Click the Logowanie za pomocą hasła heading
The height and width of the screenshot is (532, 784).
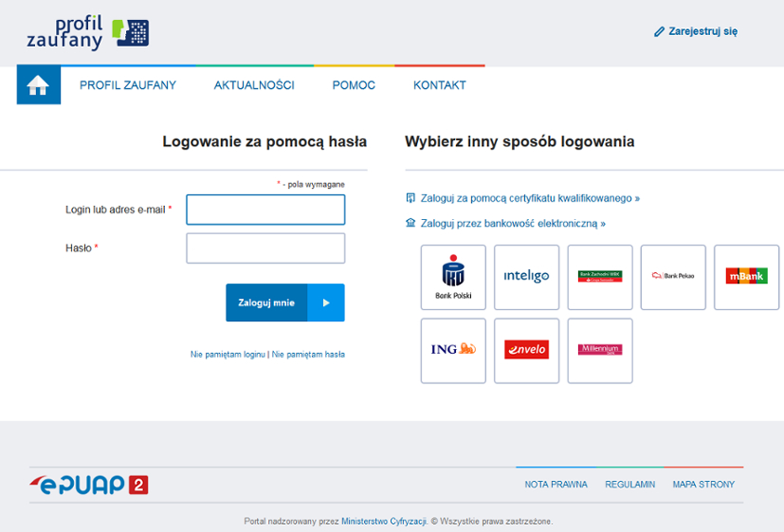(264, 142)
